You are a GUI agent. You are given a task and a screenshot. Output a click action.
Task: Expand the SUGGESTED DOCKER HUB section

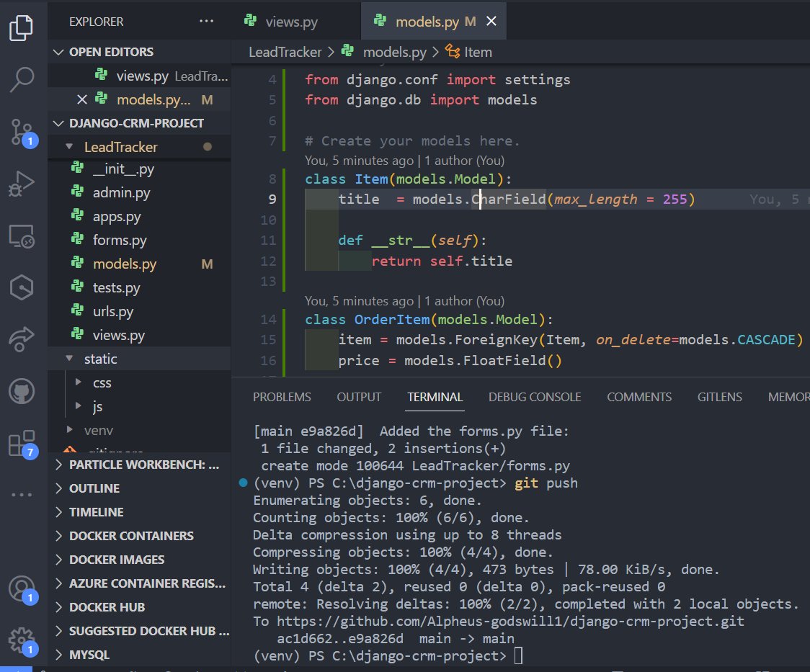coord(140,631)
